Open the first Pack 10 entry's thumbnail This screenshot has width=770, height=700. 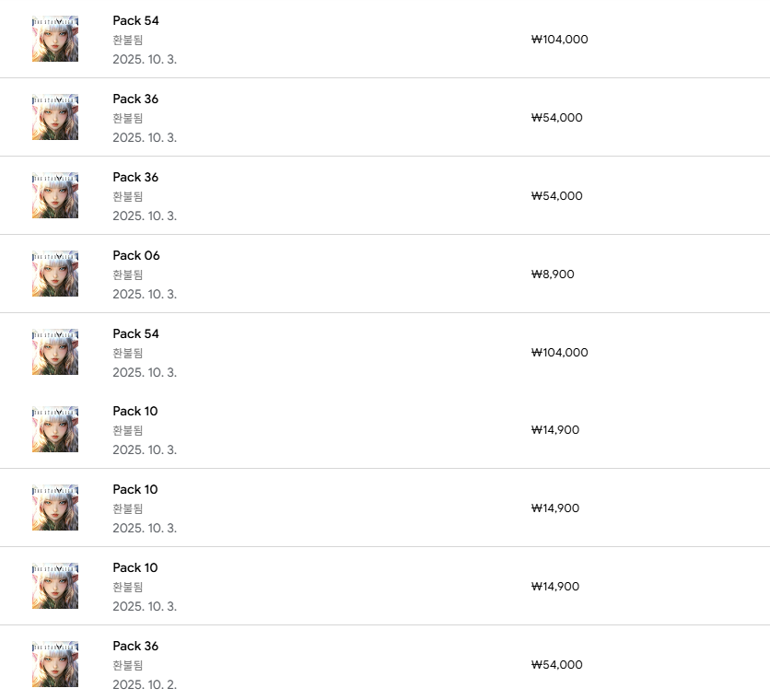(55, 429)
